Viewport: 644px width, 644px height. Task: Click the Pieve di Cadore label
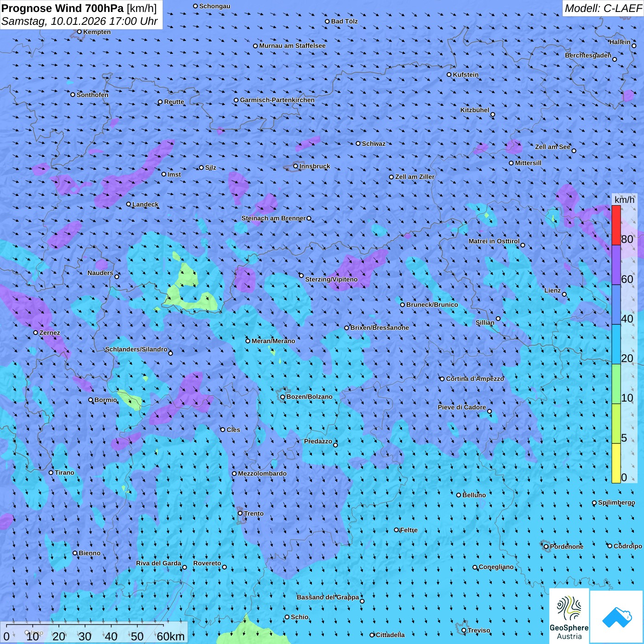(462, 407)
